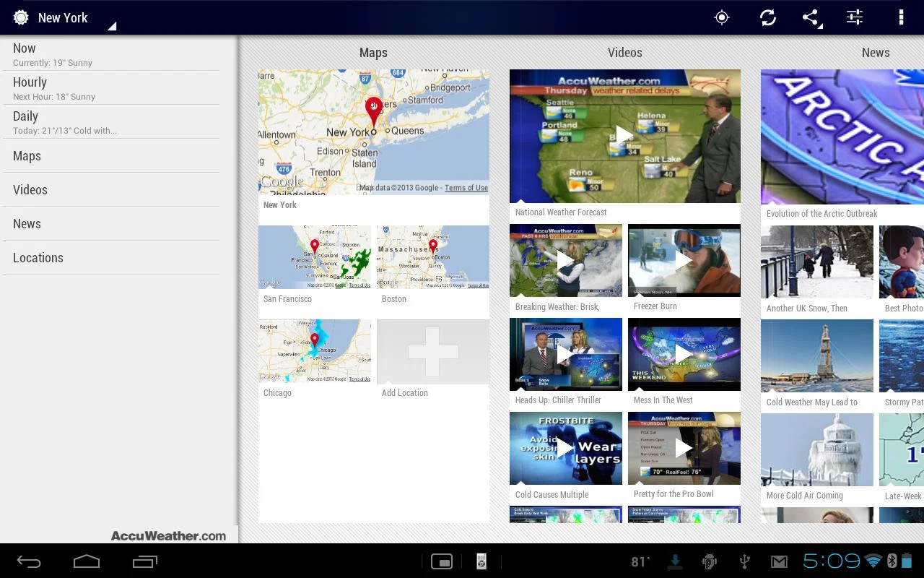Open Another UK Snow news thumbnail
Image resolution: width=924 pixels, height=578 pixels.
(817, 262)
